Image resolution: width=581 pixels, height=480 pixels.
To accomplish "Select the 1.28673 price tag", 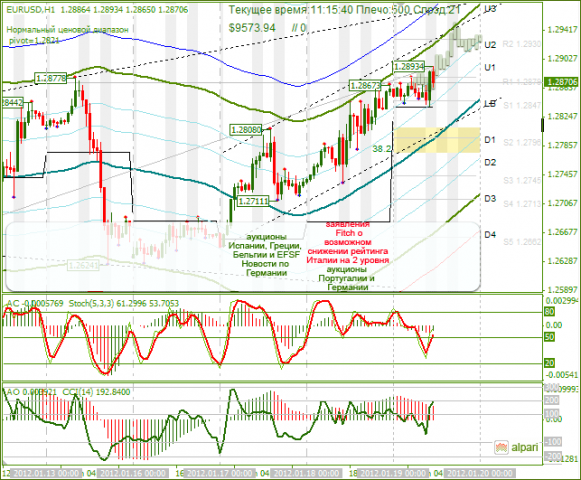I will tap(365, 86).
